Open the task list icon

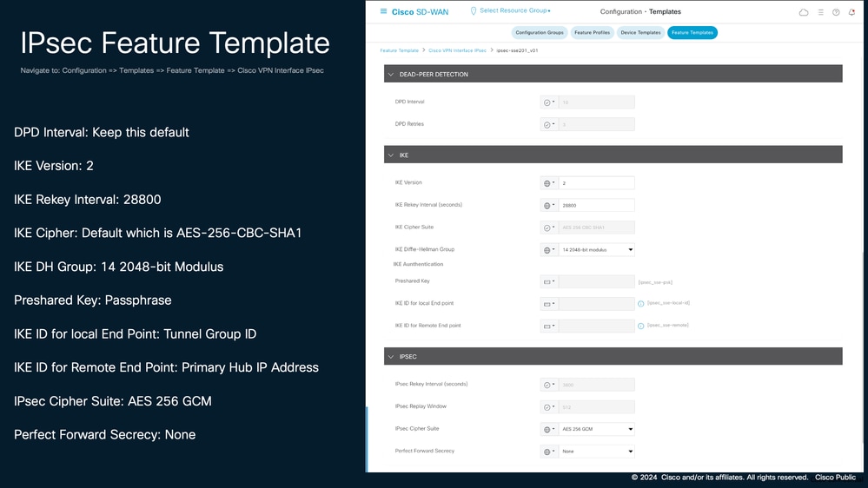(x=820, y=12)
